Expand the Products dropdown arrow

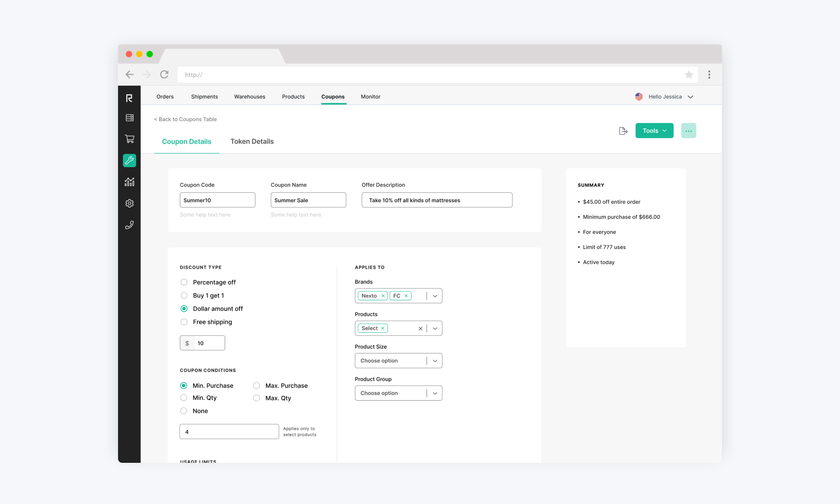[435, 328]
